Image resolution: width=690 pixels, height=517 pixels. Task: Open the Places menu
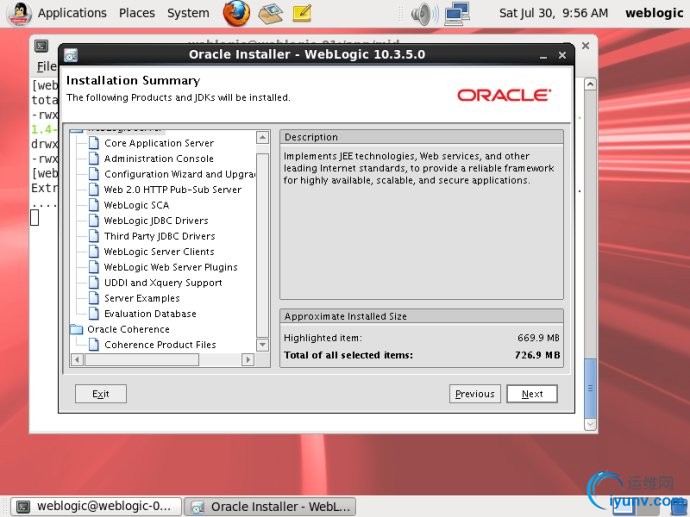coord(137,13)
